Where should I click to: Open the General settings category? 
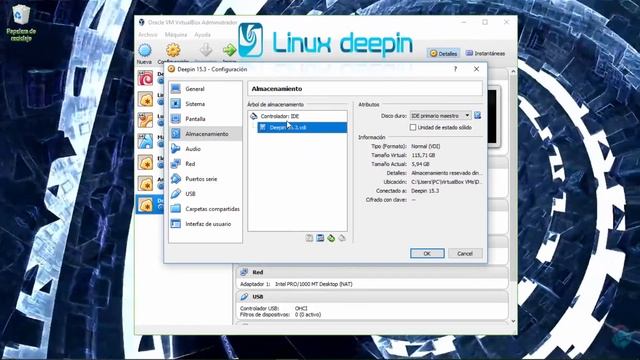click(205, 89)
